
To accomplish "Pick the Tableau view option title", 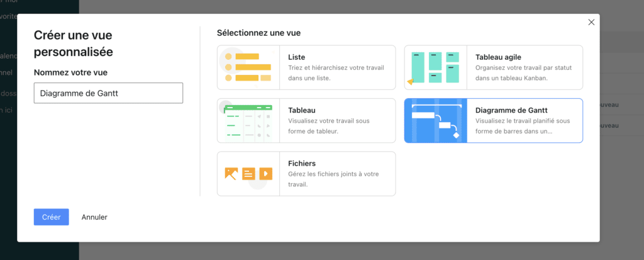I will click(302, 110).
